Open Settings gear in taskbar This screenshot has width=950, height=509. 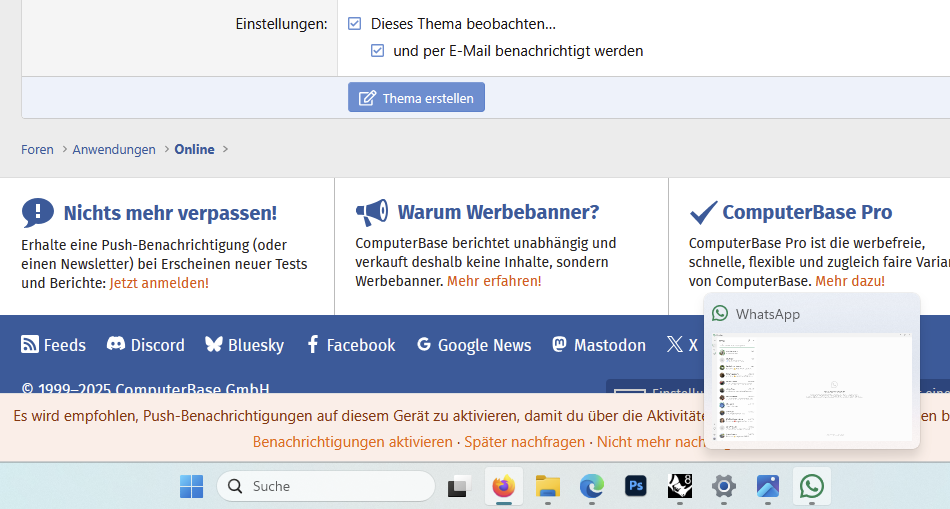pyautogui.click(x=723, y=486)
